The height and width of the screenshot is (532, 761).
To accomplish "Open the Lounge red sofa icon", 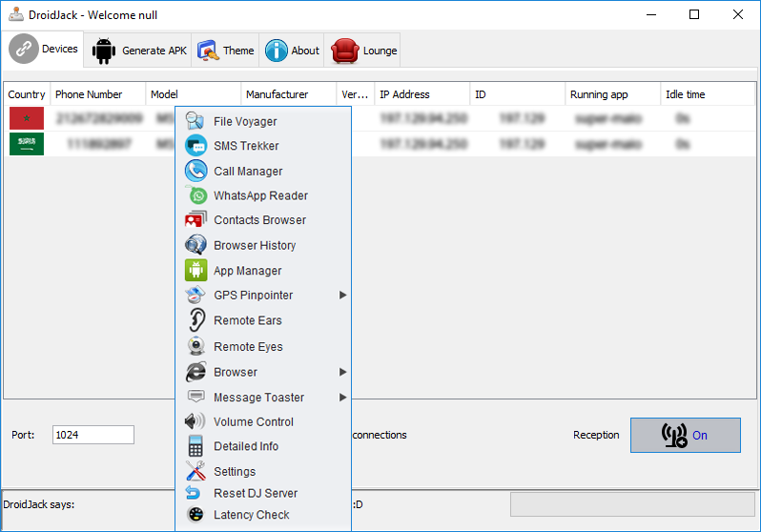I will click(344, 51).
